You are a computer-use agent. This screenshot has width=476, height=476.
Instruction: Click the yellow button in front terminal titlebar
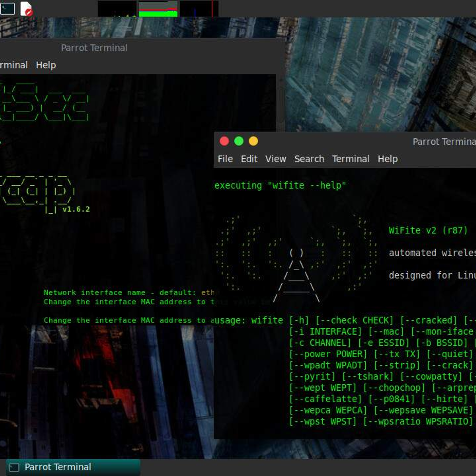click(253, 141)
